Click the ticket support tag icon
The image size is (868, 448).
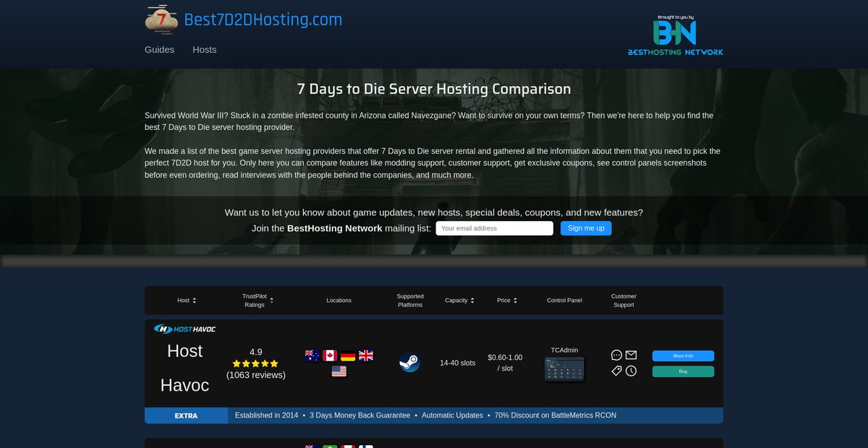tap(616, 371)
